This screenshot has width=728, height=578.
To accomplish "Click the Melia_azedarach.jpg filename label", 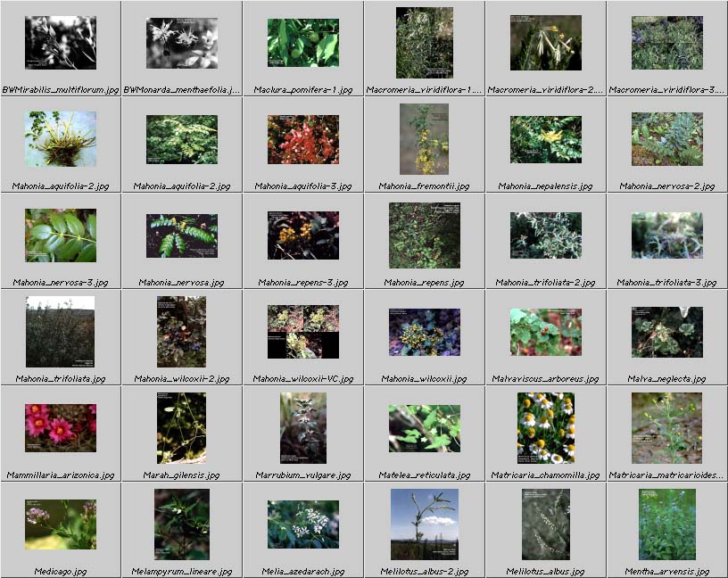I will pyautogui.click(x=303, y=572).
